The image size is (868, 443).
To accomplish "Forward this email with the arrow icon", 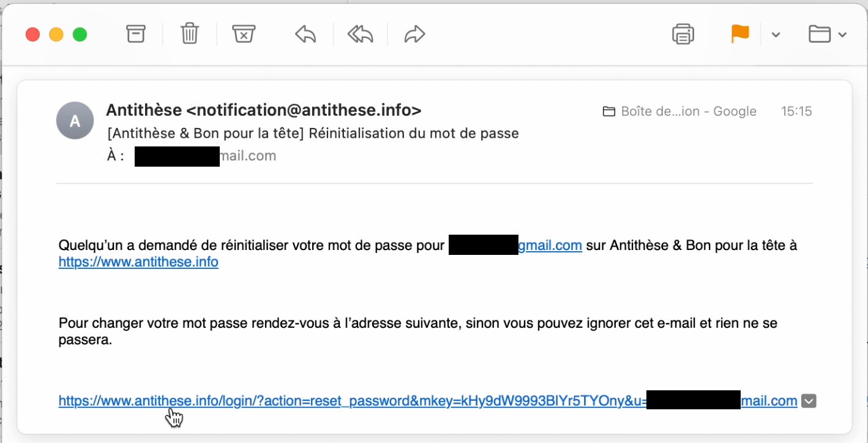I will pos(414,34).
